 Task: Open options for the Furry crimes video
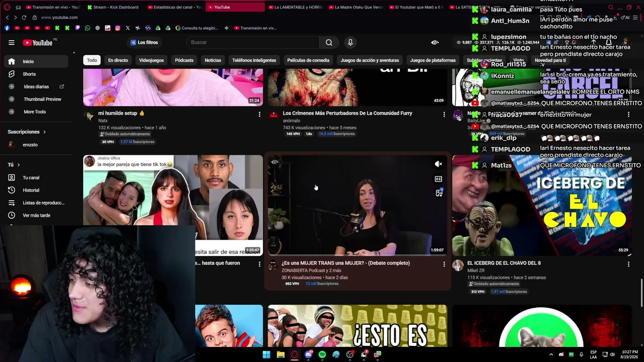(x=444, y=115)
